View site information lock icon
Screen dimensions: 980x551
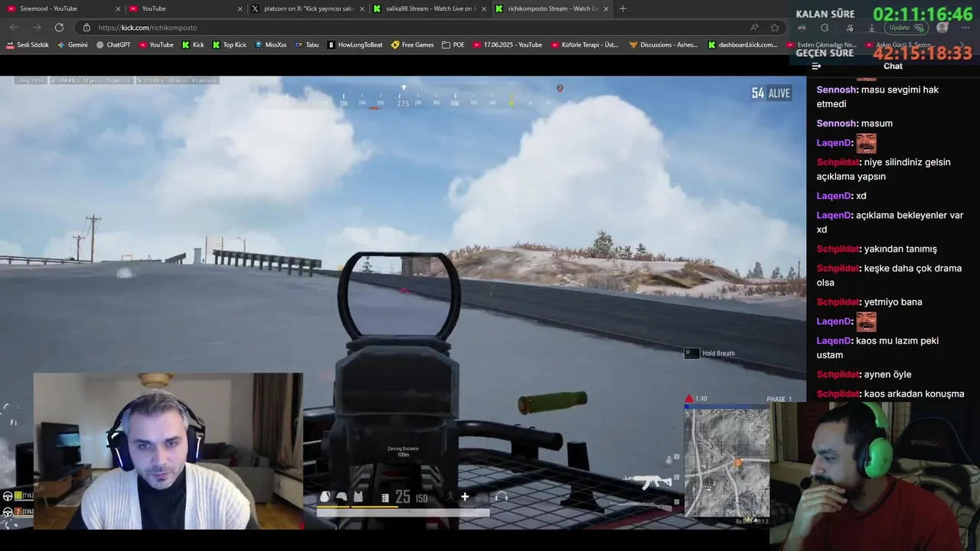[x=87, y=28]
